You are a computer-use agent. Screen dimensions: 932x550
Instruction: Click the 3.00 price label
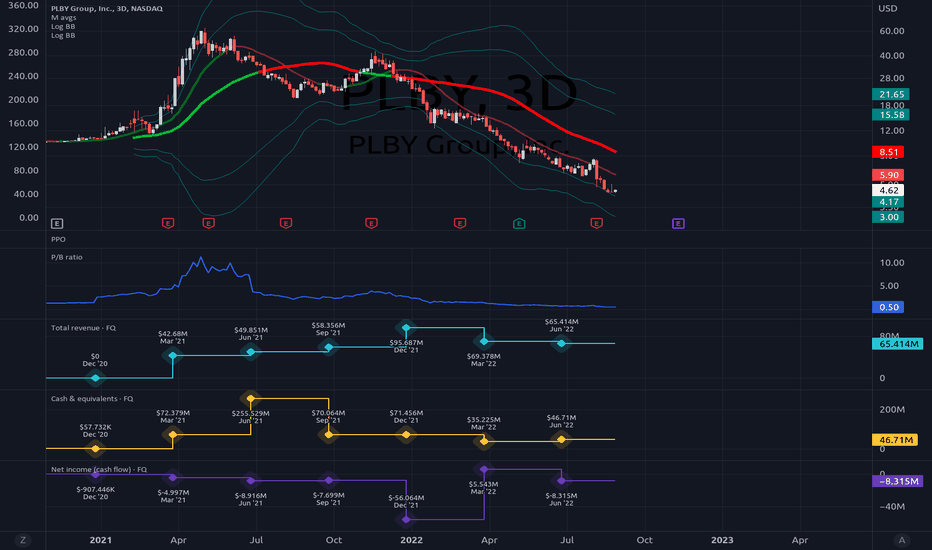click(x=888, y=216)
